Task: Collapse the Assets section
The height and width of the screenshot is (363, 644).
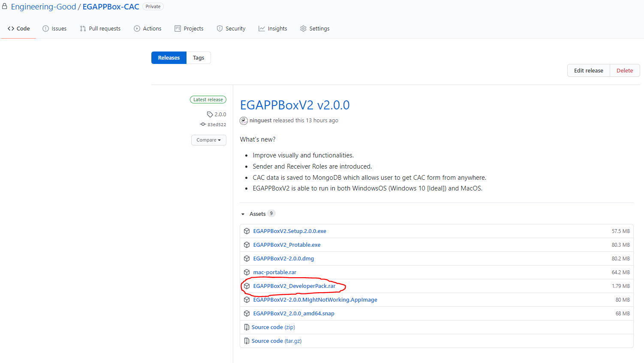Action: pyautogui.click(x=243, y=214)
